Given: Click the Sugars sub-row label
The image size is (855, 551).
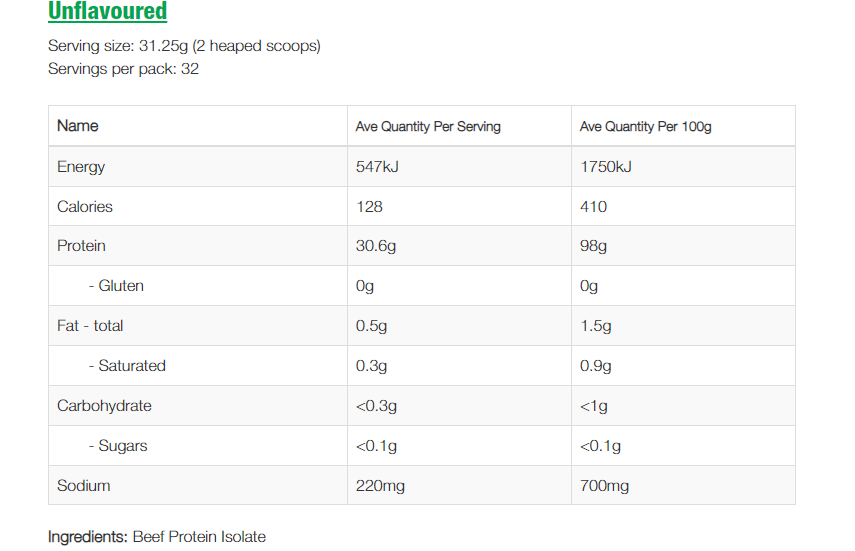Looking at the screenshot, I should point(119,446).
